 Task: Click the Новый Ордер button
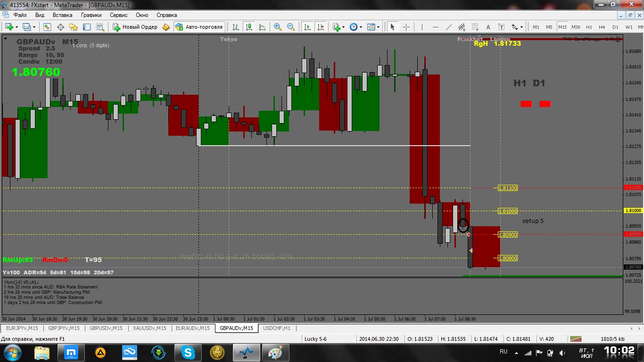click(135, 27)
